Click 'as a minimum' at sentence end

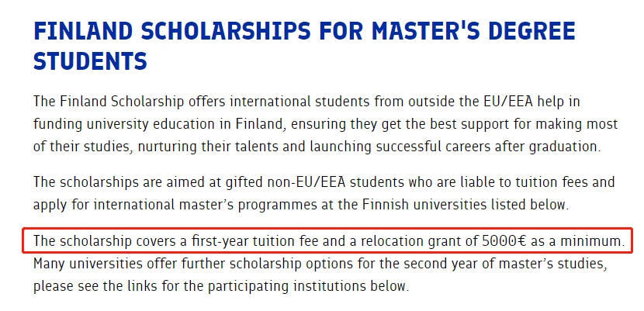576,241
